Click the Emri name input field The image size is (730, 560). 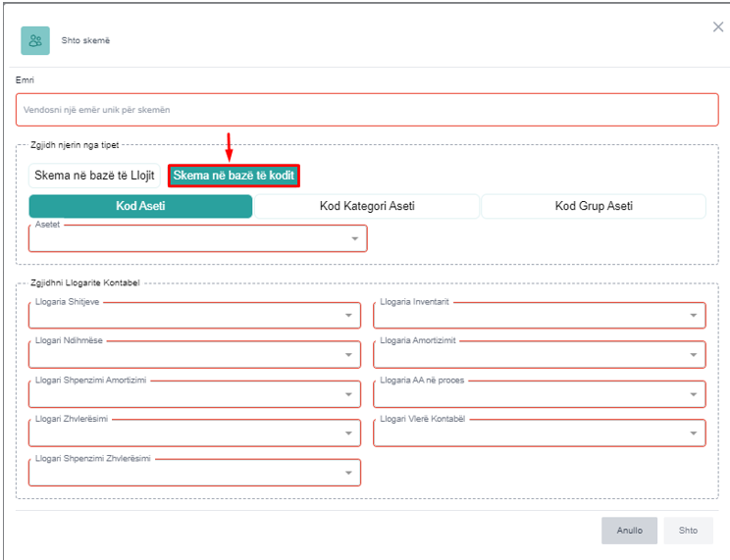pyautogui.click(x=367, y=110)
